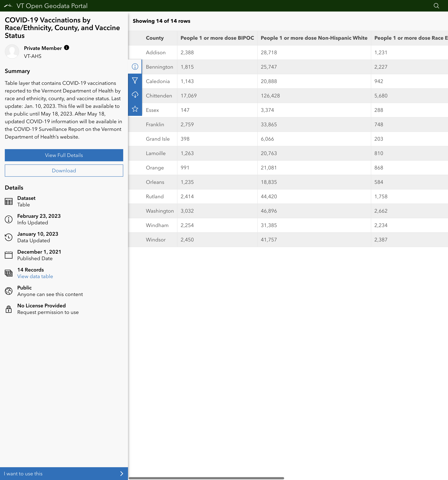This screenshot has width=448, height=480.
Task: Expand the "I want to use this" bar
Action: pos(64,473)
